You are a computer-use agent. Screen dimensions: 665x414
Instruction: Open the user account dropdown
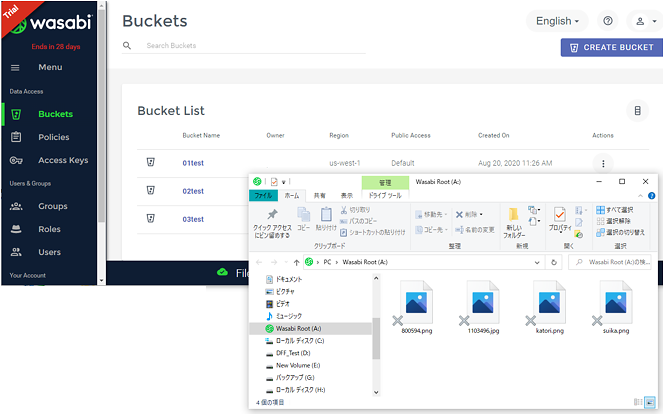click(x=645, y=21)
